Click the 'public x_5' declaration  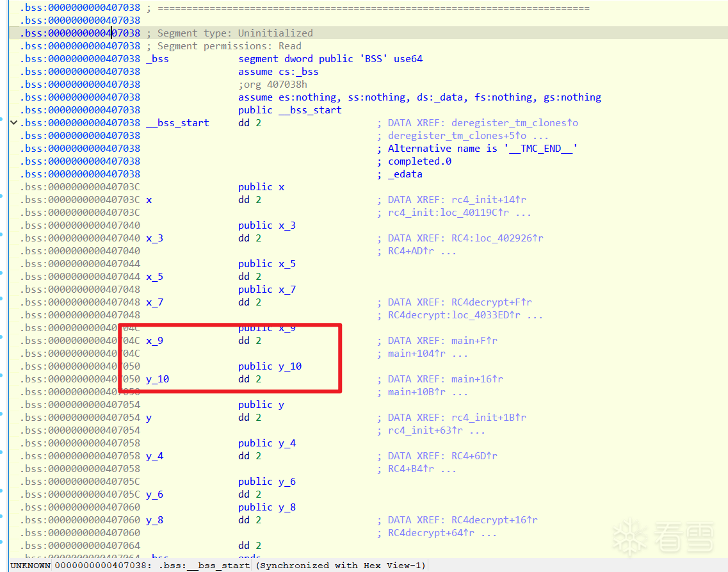(x=267, y=264)
